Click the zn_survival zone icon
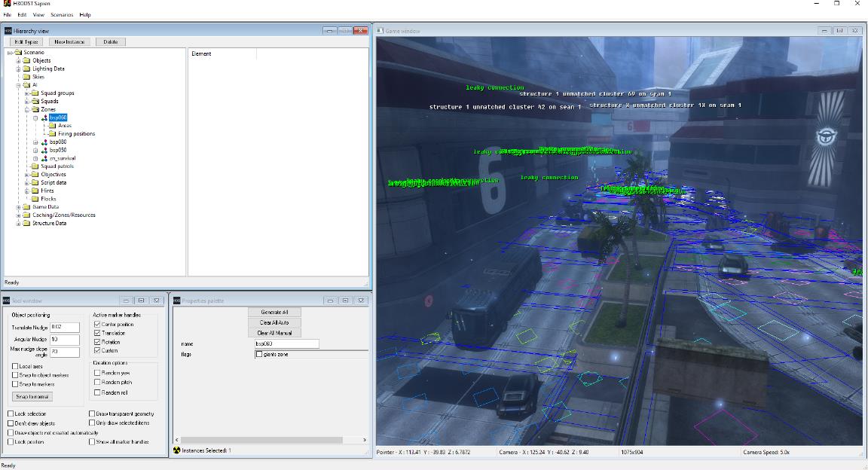This screenshot has height=470, width=868. (44, 158)
